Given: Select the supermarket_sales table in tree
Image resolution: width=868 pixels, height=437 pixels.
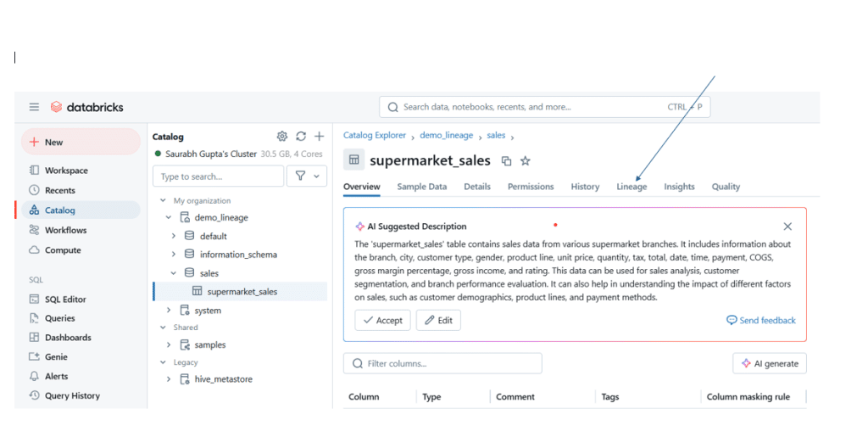Looking at the screenshot, I should [x=242, y=292].
